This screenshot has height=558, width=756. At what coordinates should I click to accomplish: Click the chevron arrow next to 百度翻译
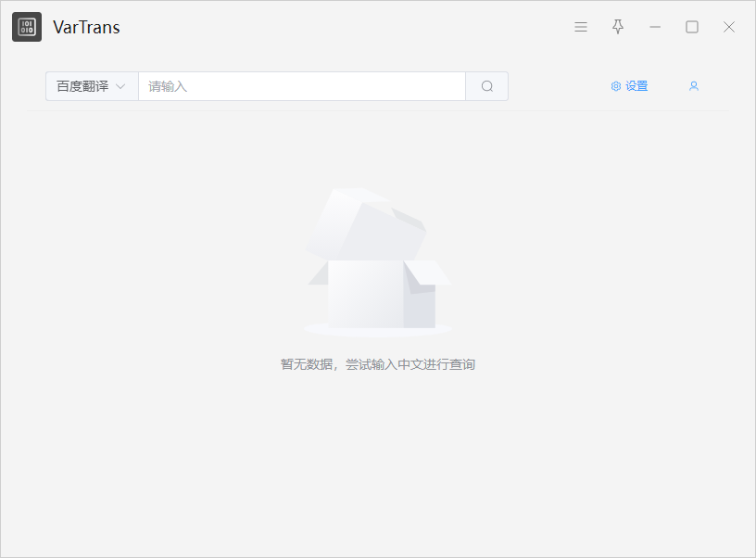coord(120,86)
